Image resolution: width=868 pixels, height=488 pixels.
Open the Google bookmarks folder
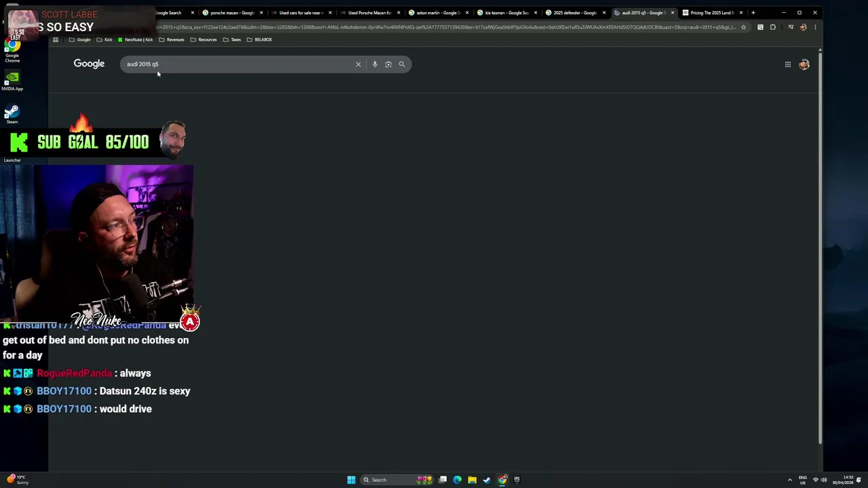[79, 39]
